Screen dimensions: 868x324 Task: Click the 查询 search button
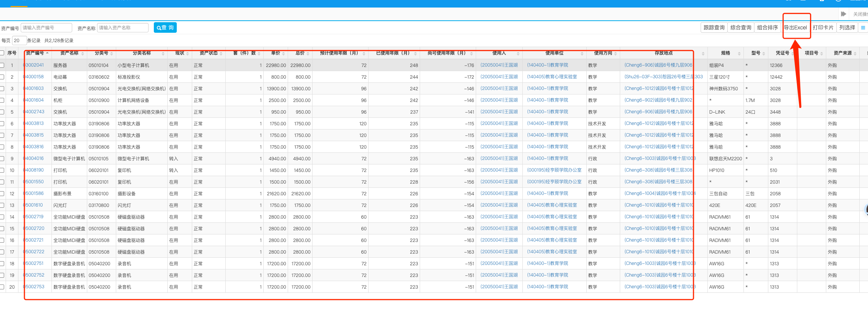point(165,28)
